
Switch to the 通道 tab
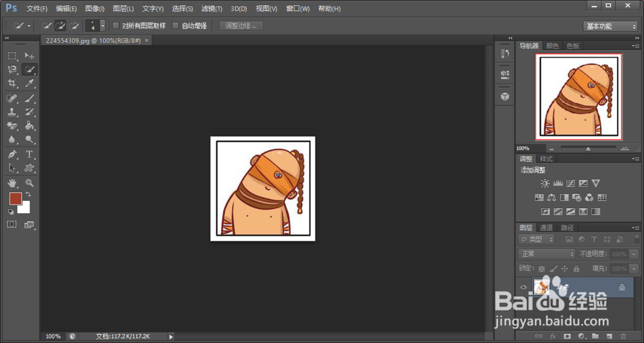(x=546, y=228)
